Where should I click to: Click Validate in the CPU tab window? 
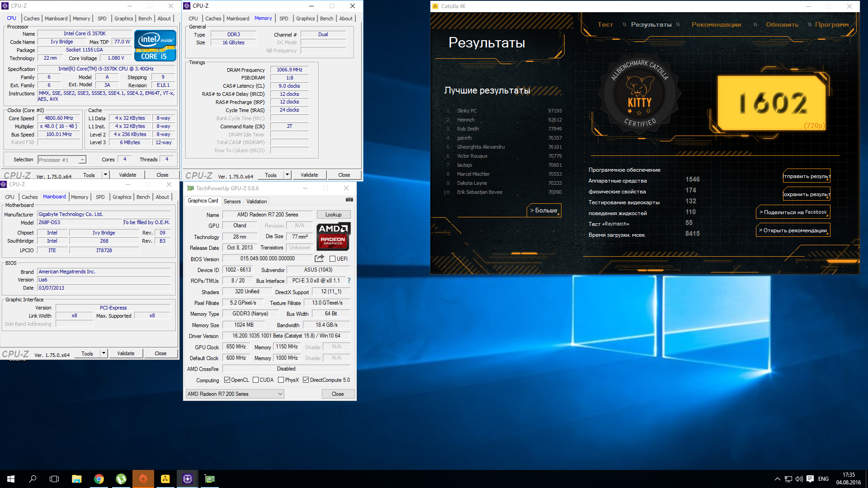tap(127, 175)
